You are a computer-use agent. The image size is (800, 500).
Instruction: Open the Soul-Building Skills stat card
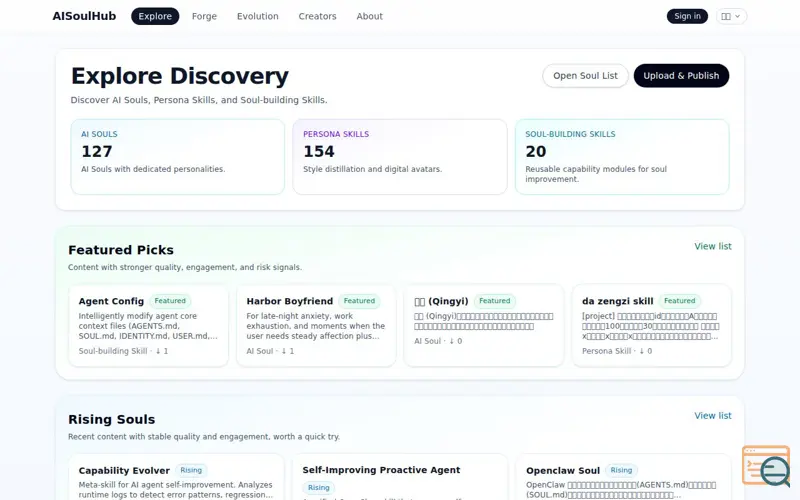622,157
